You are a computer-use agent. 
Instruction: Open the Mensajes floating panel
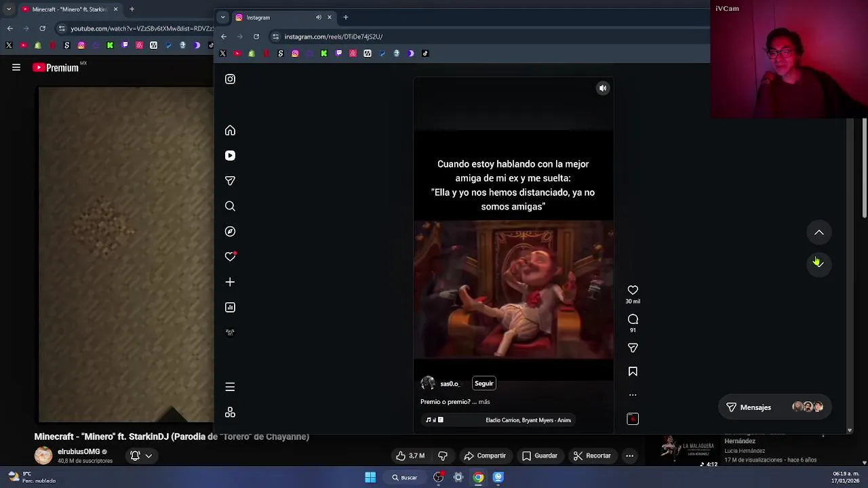774,407
